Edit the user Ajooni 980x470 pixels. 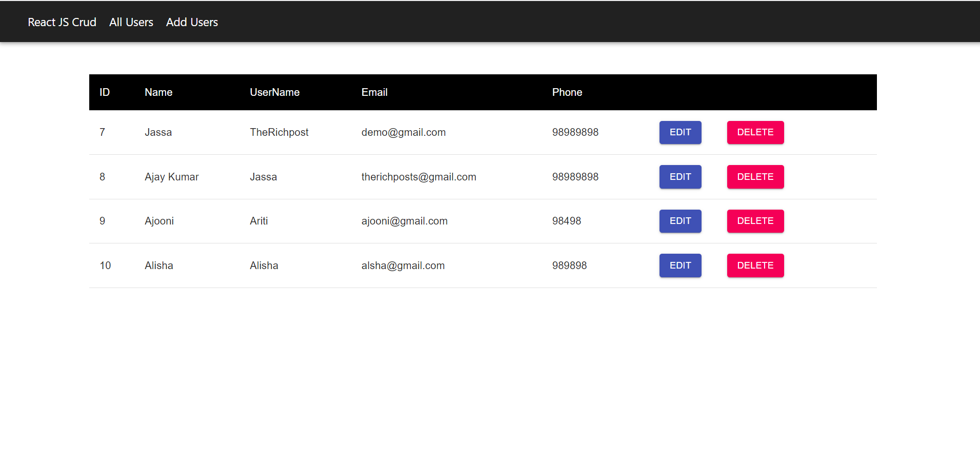point(680,221)
